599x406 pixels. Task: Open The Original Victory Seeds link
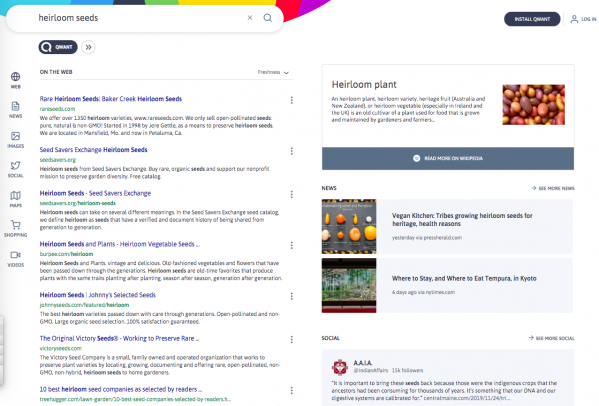click(119, 338)
